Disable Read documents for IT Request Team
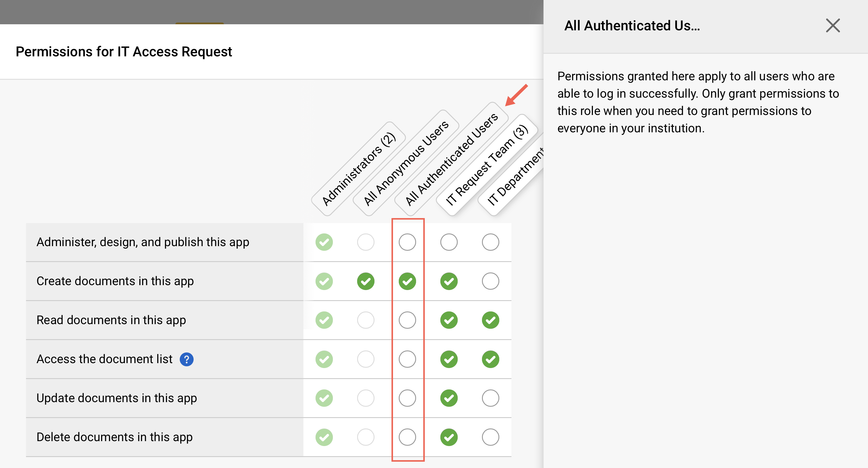 point(448,320)
